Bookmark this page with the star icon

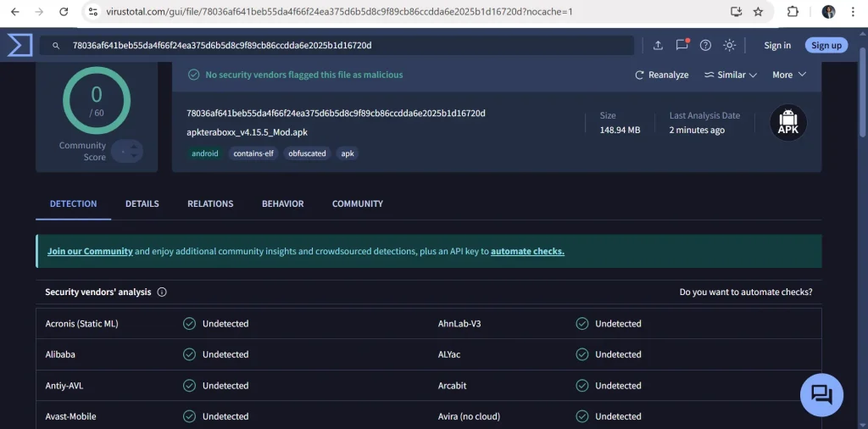point(759,12)
